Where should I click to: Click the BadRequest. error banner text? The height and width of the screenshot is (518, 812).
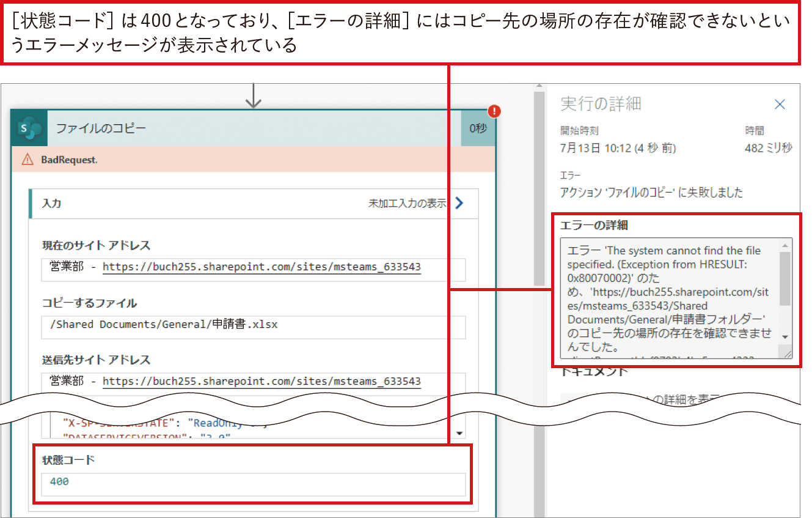(69, 160)
